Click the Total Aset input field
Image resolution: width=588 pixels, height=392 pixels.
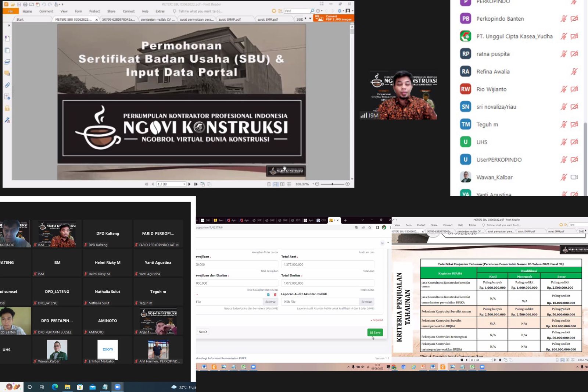click(x=327, y=264)
